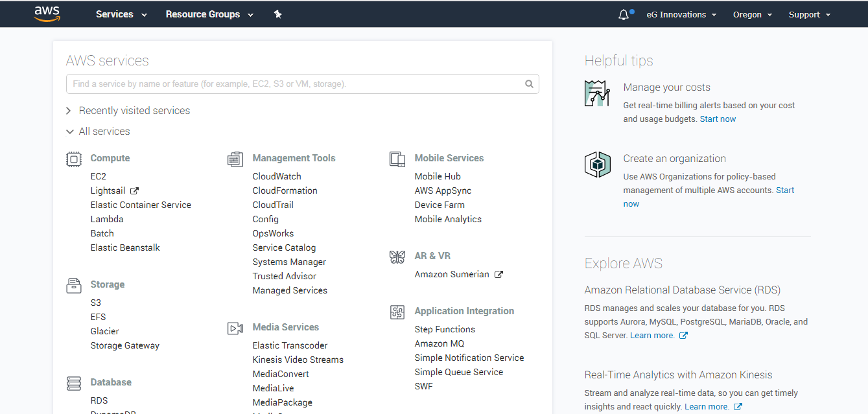Open OpsWorks
This screenshot has width=868, height=414.
click(x=274, y=233)
